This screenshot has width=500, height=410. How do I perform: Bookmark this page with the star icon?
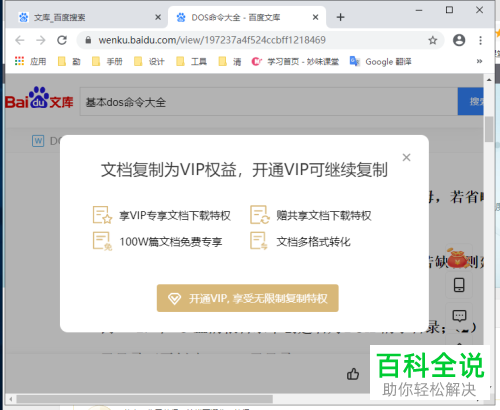pyautogui.click(x=433, y=40)
